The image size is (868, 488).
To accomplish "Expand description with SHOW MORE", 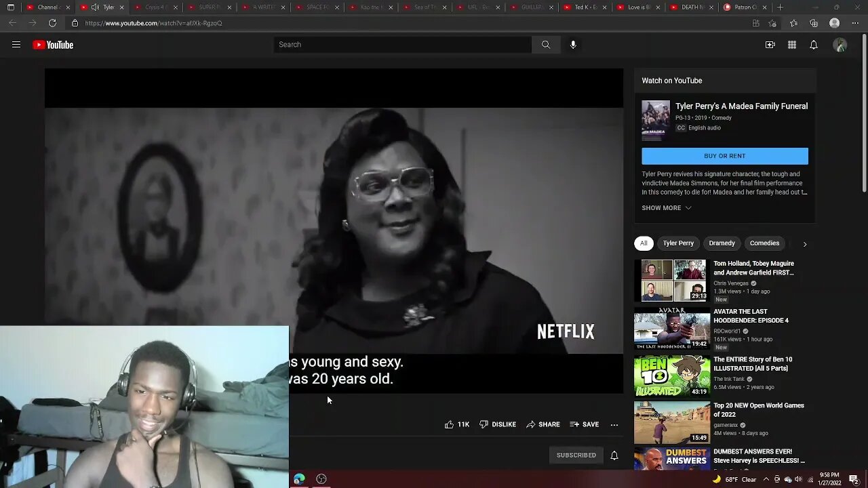I will coord(667,208).
